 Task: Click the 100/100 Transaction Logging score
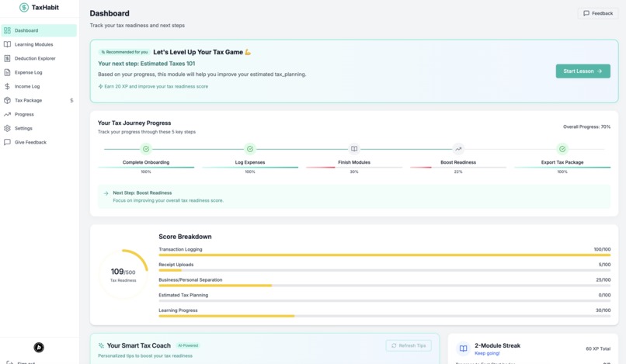click(602, 249)
